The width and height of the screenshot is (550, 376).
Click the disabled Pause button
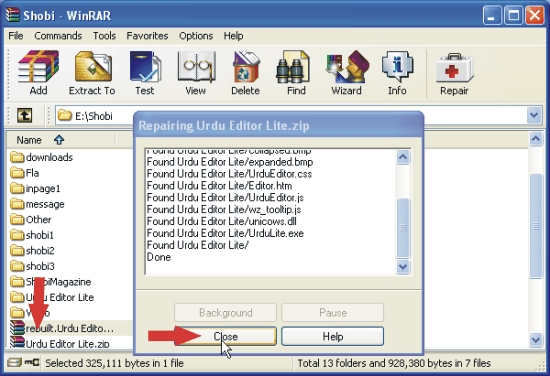[x=333, y=313]
